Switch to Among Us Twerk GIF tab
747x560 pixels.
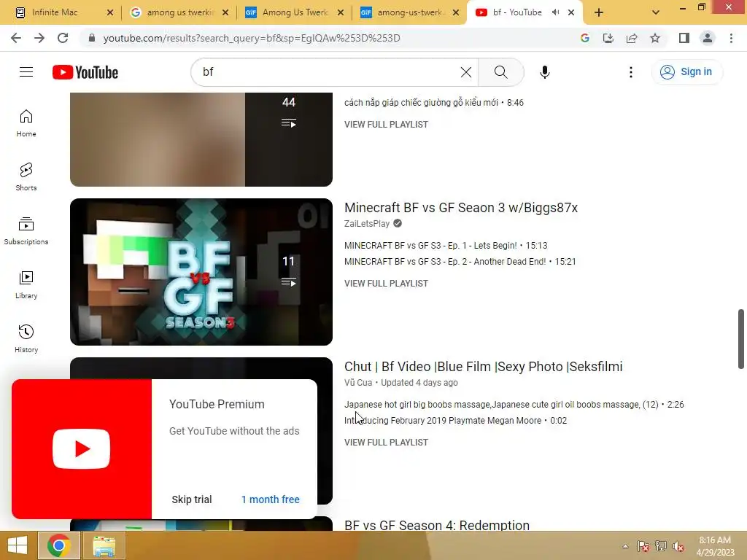pyautogui.click(x=295, y=12)
